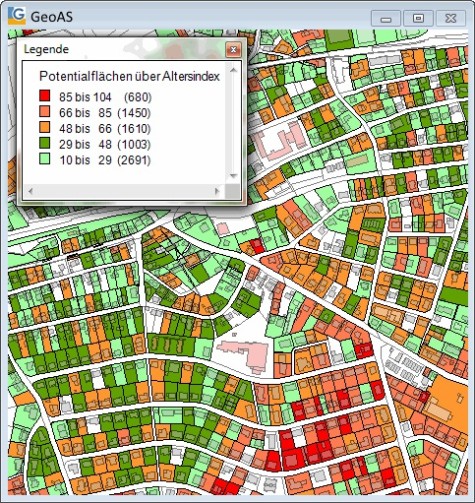Click the GeoAS application logo icon
475x503 pixels.
point(17,16)
